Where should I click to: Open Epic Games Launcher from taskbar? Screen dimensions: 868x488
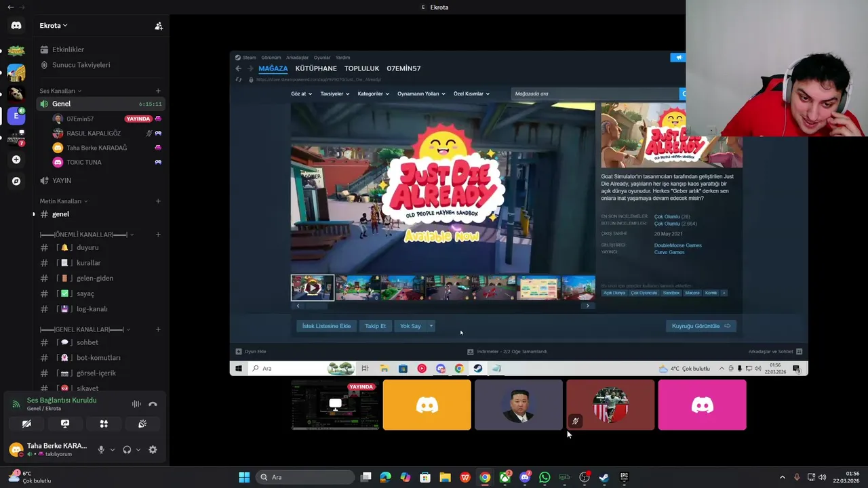click(x=624, y=477)
